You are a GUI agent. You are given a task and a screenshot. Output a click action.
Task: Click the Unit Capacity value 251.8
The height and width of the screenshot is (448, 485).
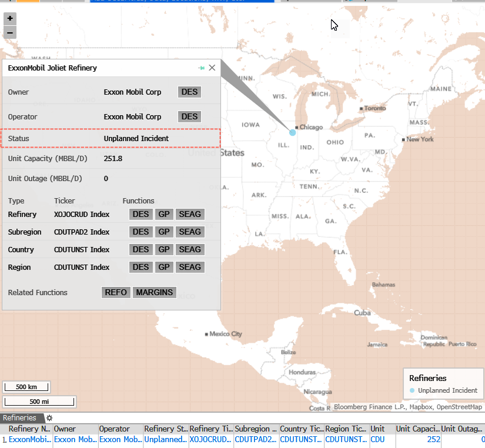[113, 158]
